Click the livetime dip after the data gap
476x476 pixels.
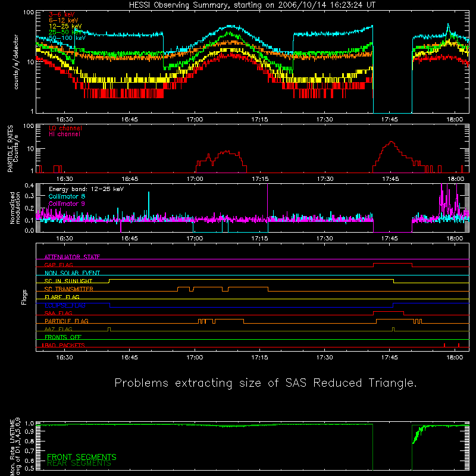[x=416, y=436]
